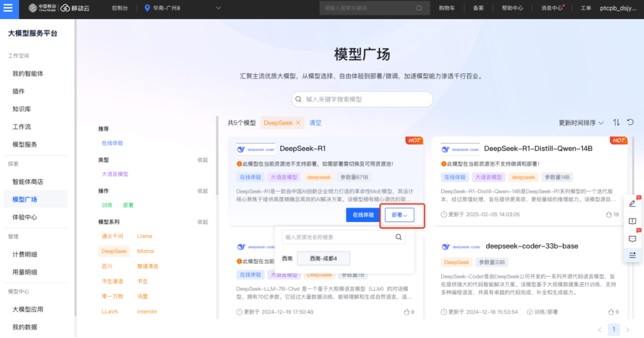Click the location pin for 华南-广州8
This screenshot has width=644, height=338.
(147, 8)
